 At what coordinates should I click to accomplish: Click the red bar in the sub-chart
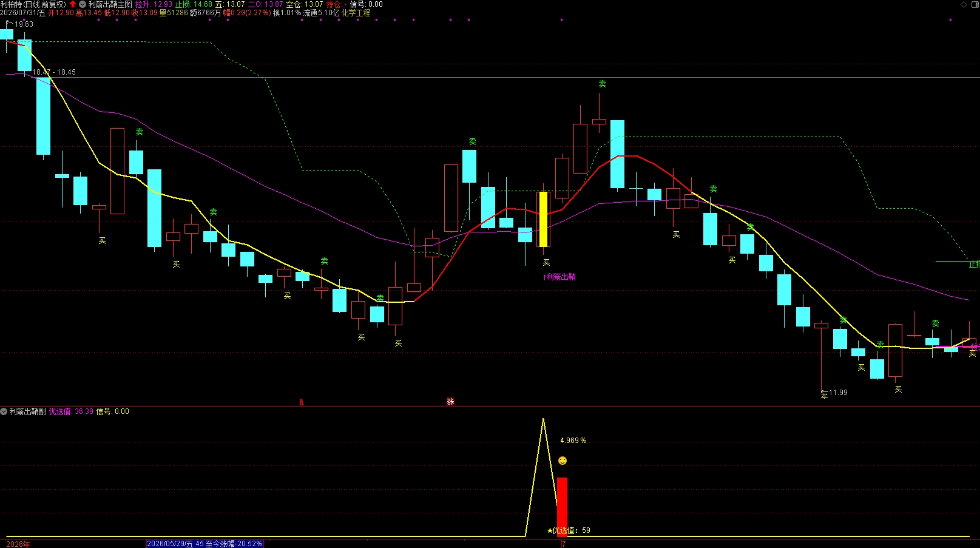point(563,507)
